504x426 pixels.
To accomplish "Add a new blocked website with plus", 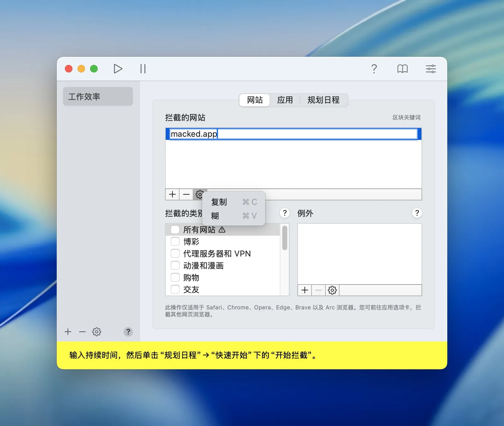I will [x=172, y=194].
